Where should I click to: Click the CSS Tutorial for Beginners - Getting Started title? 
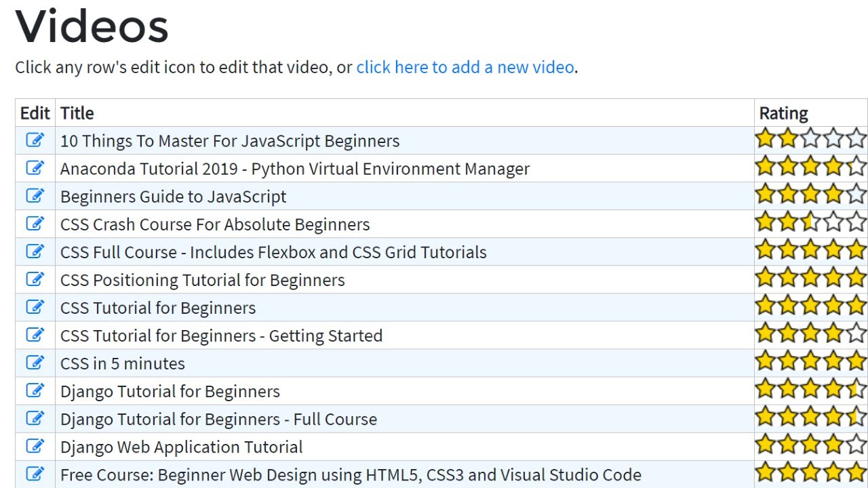[221, 335]
